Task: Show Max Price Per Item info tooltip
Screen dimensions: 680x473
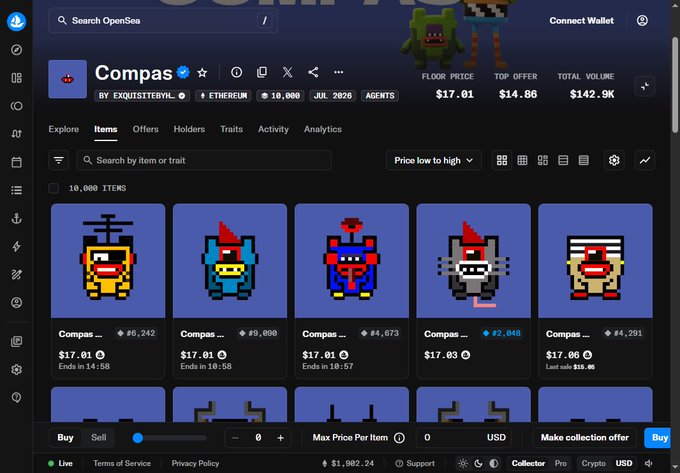Action: (x=399, y=438)
